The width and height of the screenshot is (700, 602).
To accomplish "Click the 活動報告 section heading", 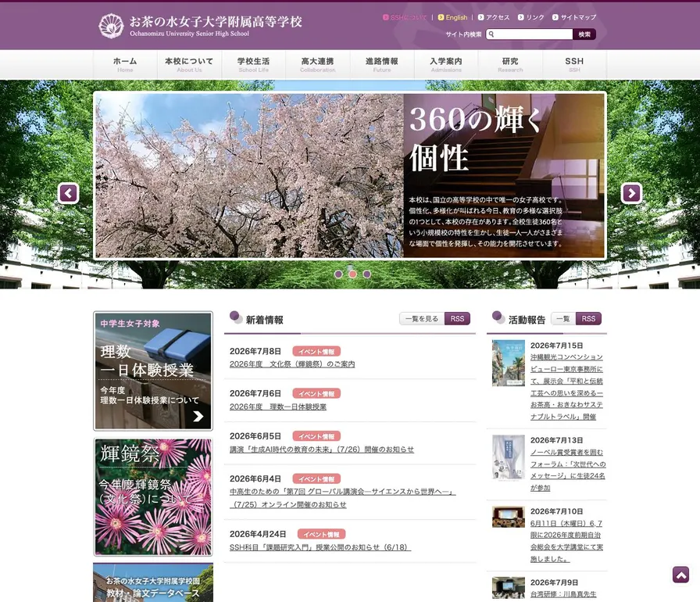I will [527, 320].
